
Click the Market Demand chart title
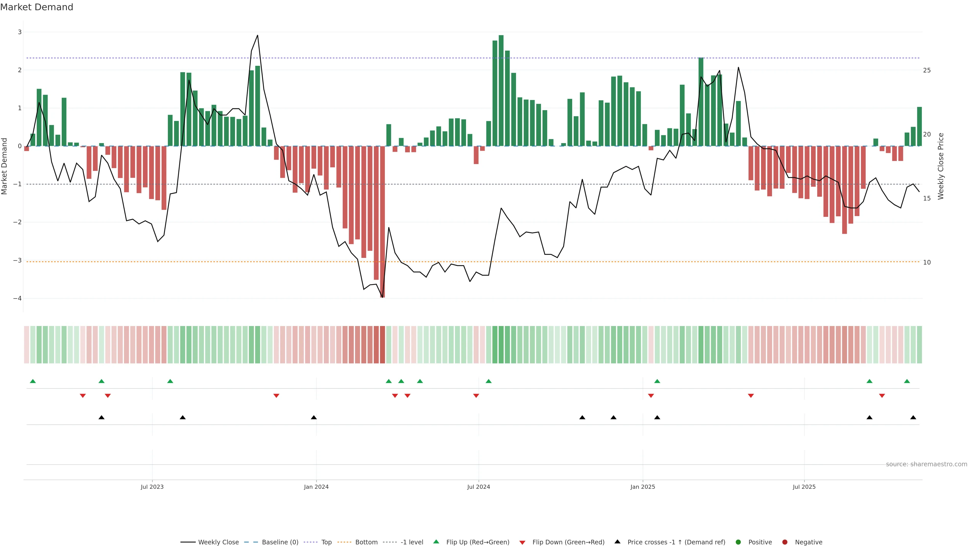(36, 7)
